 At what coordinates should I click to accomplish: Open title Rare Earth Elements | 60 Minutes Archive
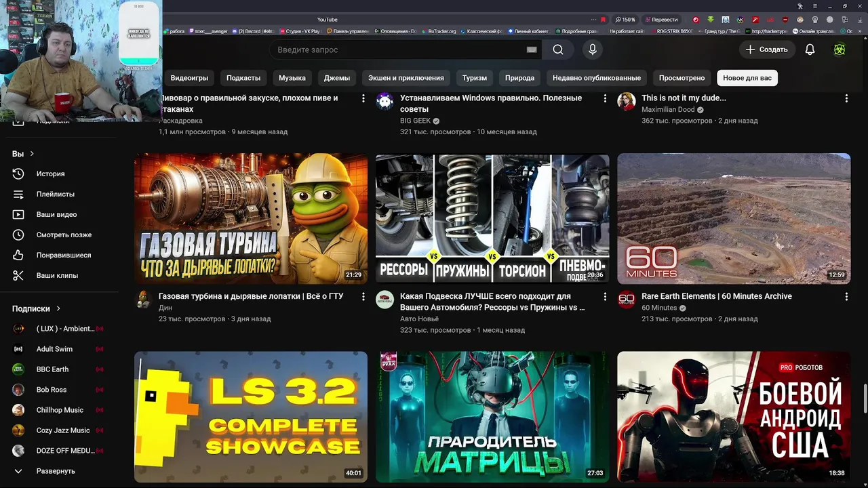click(x=717, y=296)
